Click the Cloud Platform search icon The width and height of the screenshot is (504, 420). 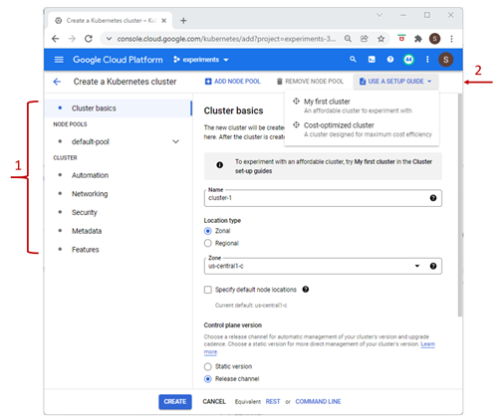tap(353, 60)
